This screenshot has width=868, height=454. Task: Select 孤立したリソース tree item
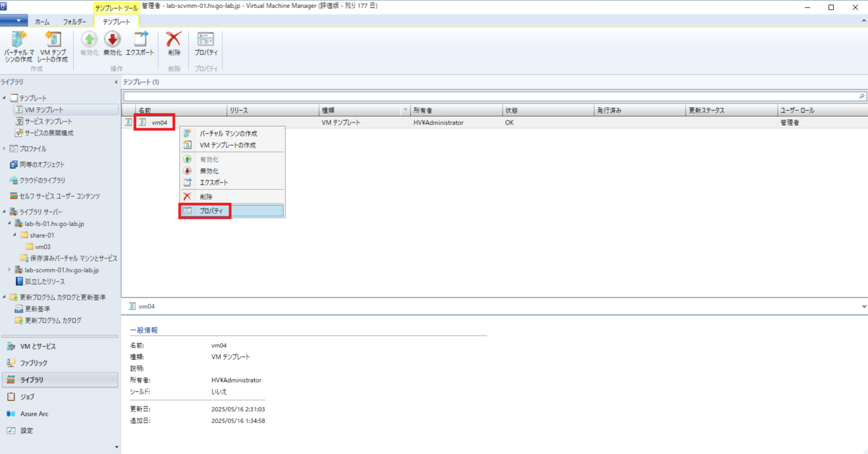(40, 281)
